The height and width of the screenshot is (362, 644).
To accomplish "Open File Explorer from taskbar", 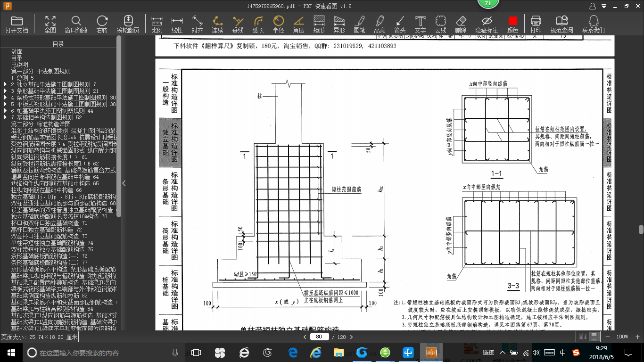I will coord(339,352).
